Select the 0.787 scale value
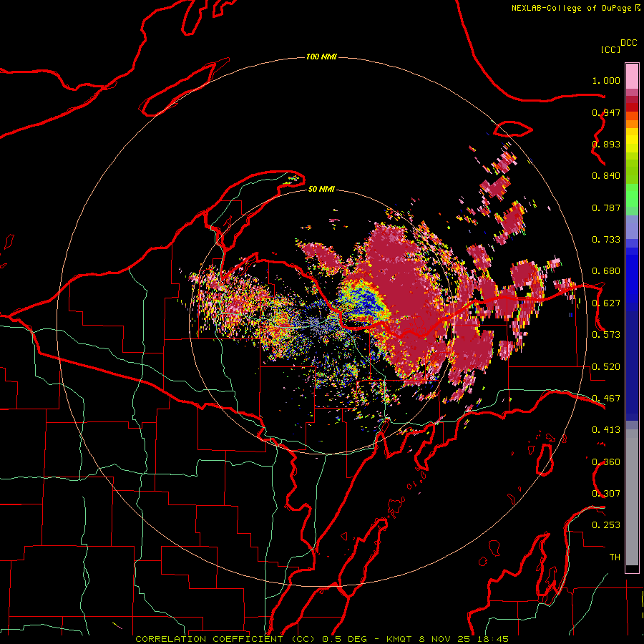644x644 pixels. [606, 208]
